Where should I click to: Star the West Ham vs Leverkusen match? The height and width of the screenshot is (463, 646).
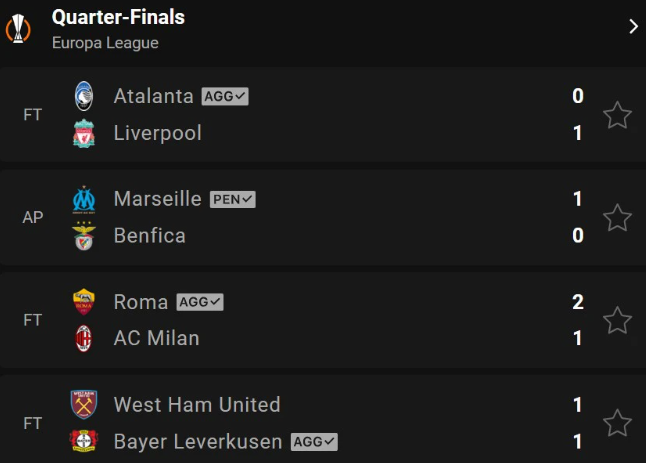[617, 423]
